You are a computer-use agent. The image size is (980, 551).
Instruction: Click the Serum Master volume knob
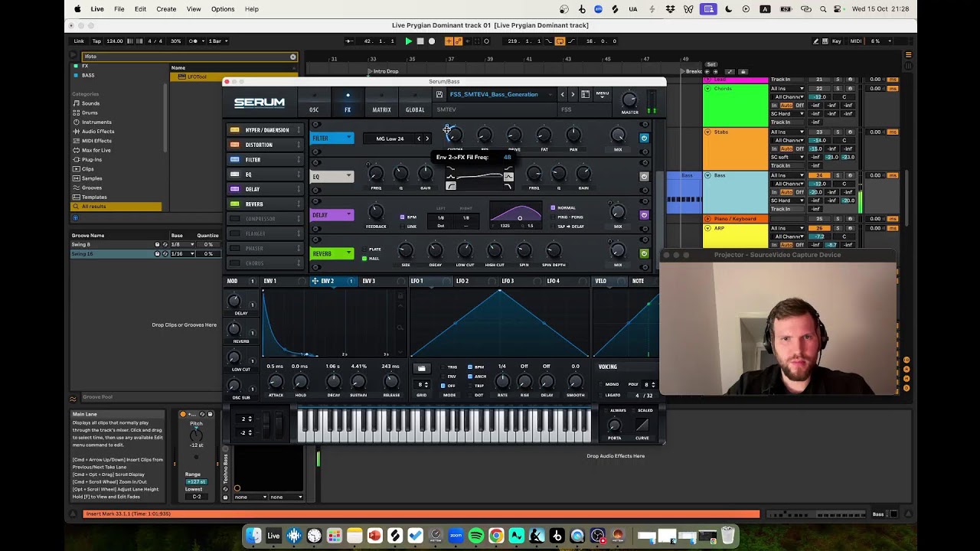tap(629, 100)
